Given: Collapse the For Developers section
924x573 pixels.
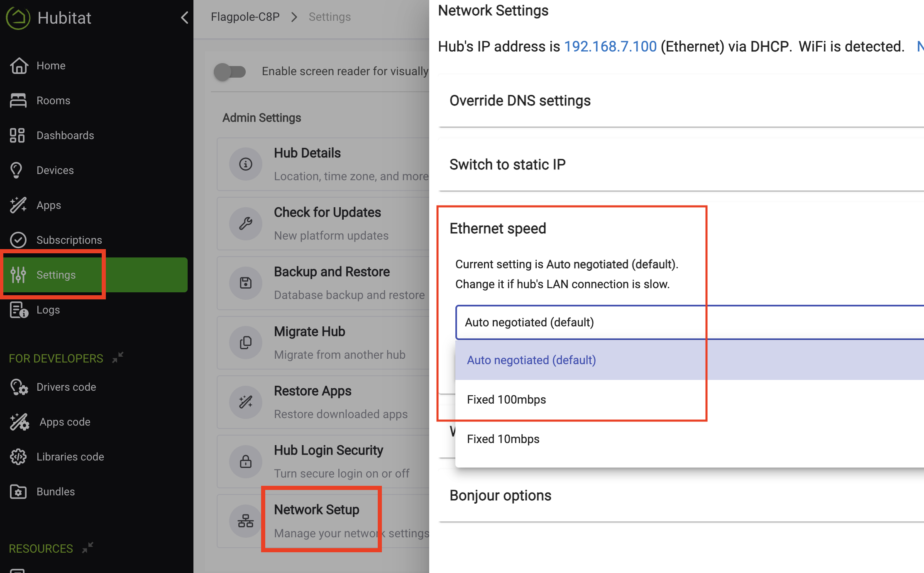Looking at the screenshot, I should [x=118, y=358].
